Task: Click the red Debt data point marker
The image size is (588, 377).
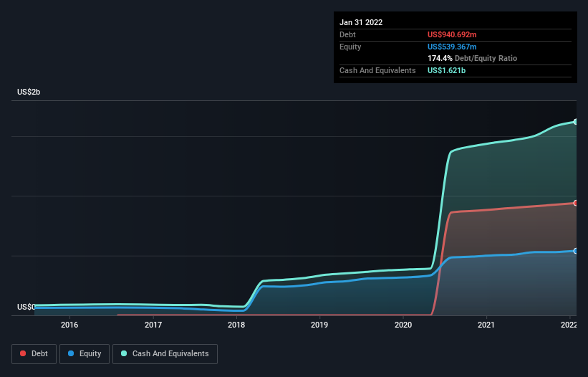Action: [576, 203]
